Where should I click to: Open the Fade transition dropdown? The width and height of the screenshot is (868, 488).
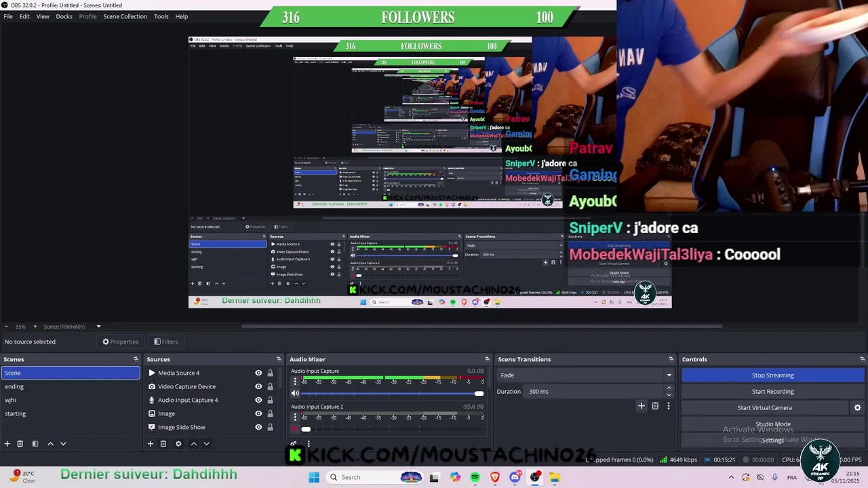(x=587, y=375)
